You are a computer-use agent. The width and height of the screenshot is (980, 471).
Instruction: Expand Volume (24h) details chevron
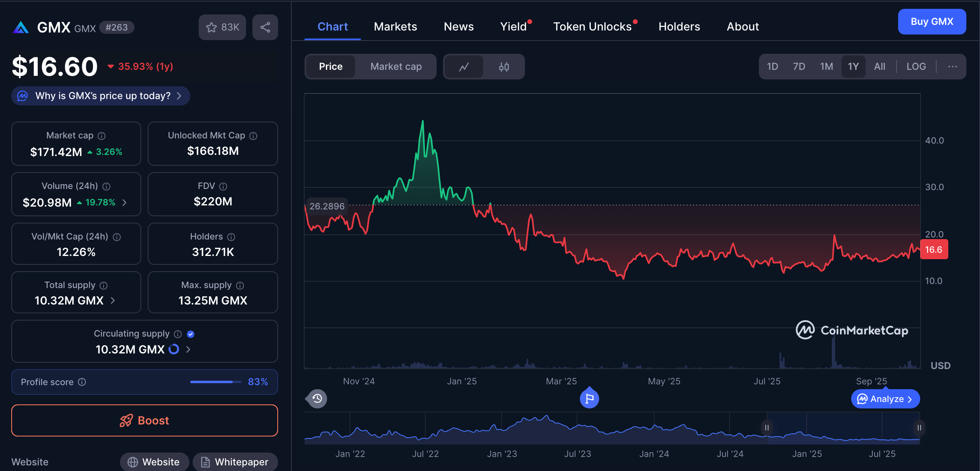tap(124, 203)
